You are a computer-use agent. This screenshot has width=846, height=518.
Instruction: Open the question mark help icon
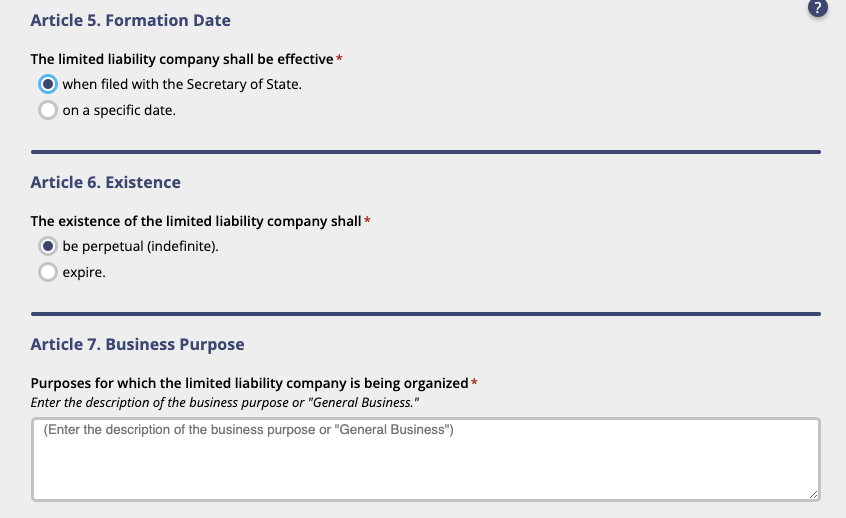click(817, 8)
